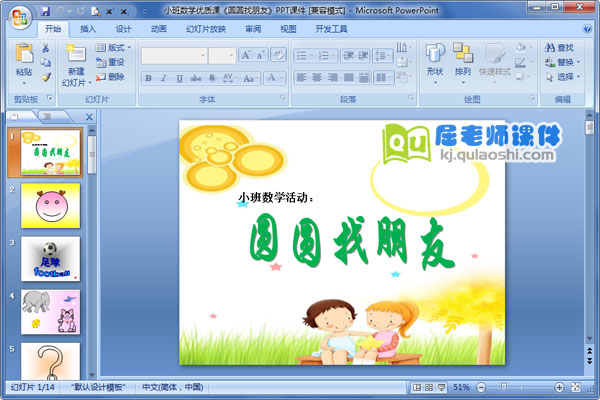
Task: Switch to Normal view in status bar
Action: tap(417, 387)
